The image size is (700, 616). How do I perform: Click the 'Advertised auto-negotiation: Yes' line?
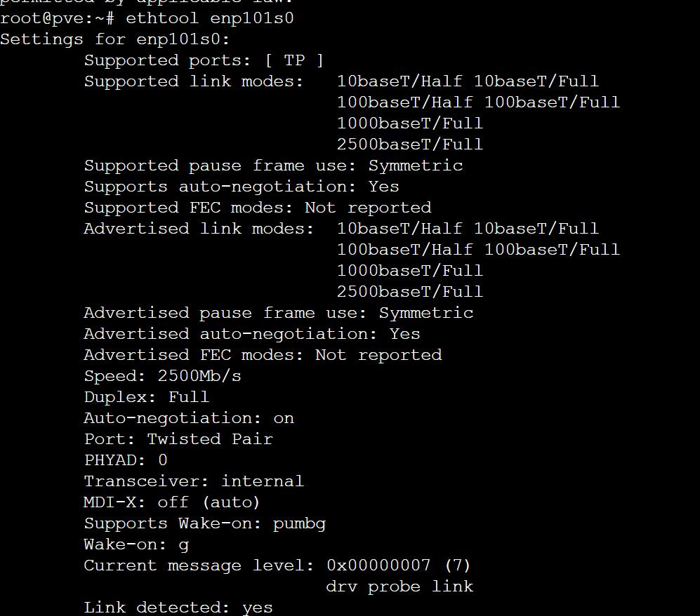251,334
